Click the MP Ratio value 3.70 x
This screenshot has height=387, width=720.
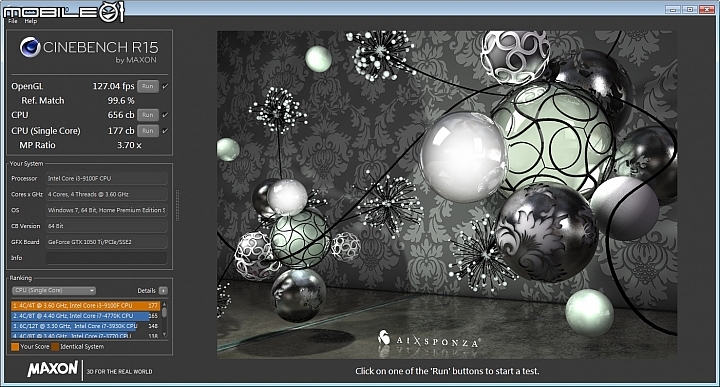(x=129, y=145)
